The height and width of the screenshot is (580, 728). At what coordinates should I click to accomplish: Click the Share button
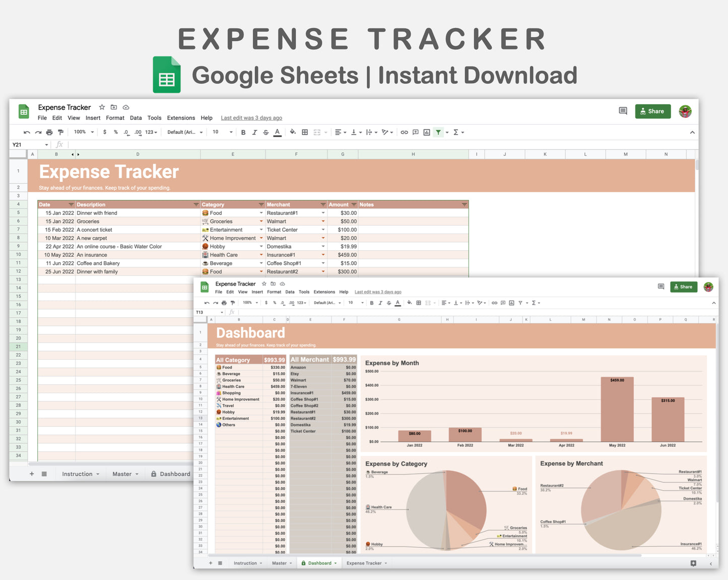tap(652, 111)
